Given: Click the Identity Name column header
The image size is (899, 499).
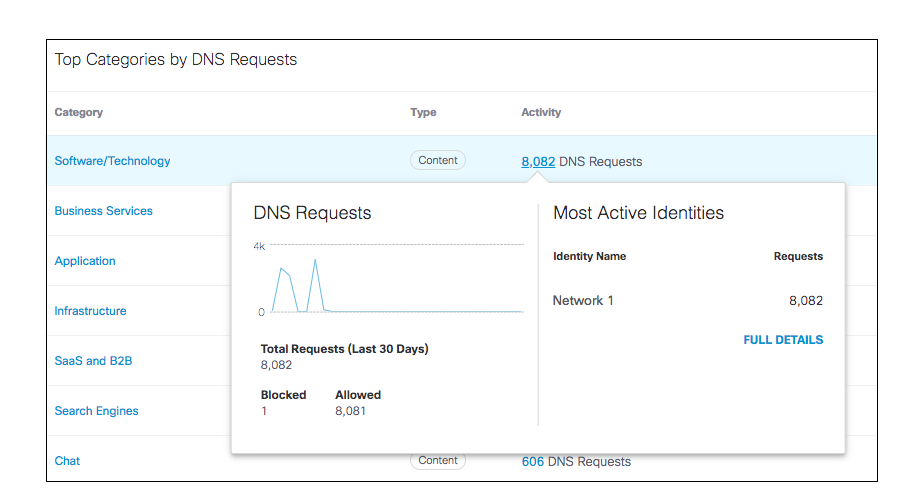Looking at the screenshot, I should pos(589,256).
